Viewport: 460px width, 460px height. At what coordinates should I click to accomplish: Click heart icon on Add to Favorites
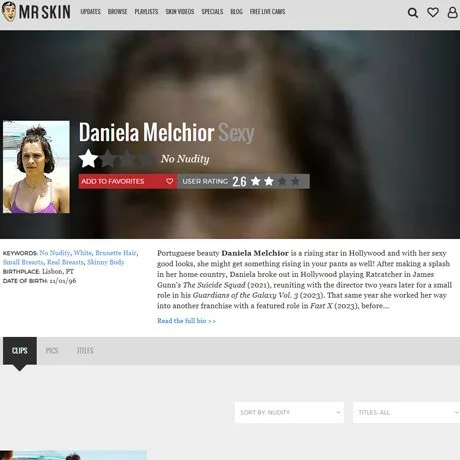pos(169,181)
